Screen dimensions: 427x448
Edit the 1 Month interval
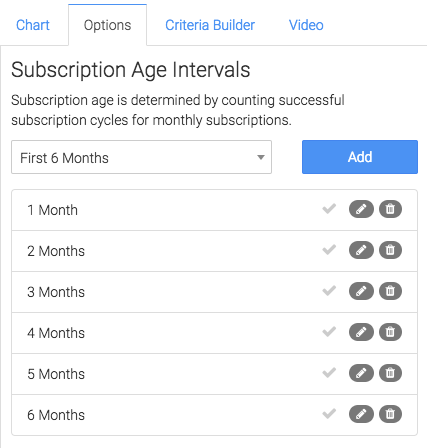[x=361, y=209]
